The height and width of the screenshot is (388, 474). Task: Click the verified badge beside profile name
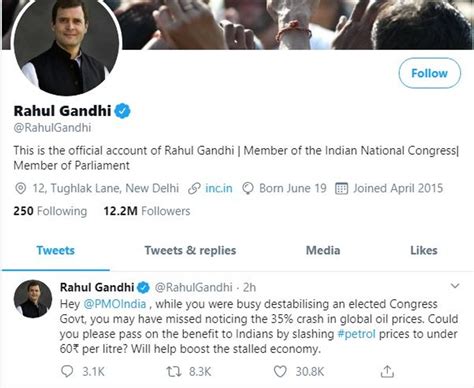[122, 111]
